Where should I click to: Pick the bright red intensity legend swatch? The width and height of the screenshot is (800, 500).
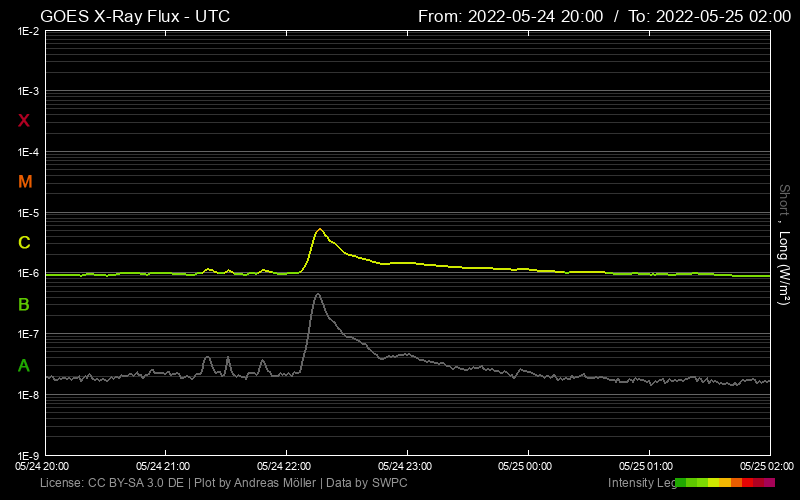747,483
